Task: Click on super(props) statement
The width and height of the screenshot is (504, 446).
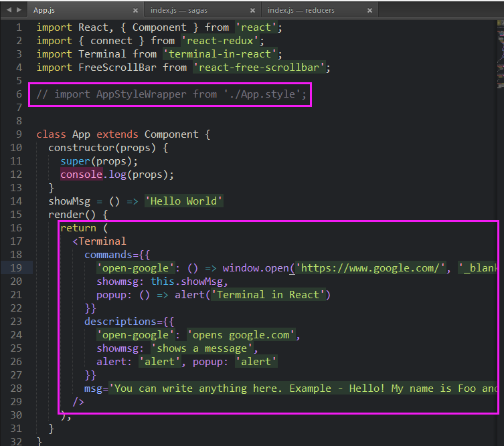Action: tap(99, 161)
